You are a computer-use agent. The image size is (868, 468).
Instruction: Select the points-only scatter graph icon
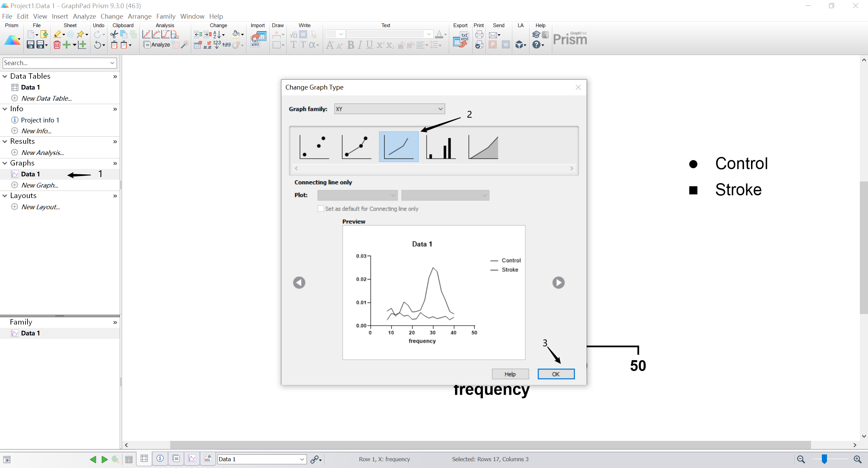[x=314, y=147]
